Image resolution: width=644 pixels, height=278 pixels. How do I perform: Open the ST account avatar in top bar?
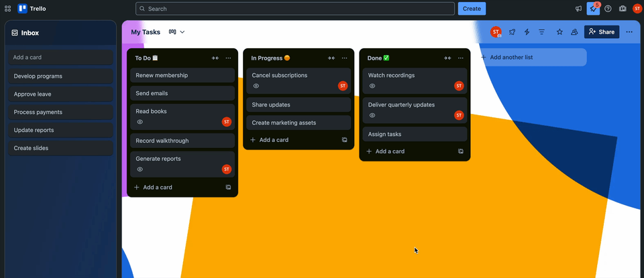pyautogui.click(x=637, y=9)
